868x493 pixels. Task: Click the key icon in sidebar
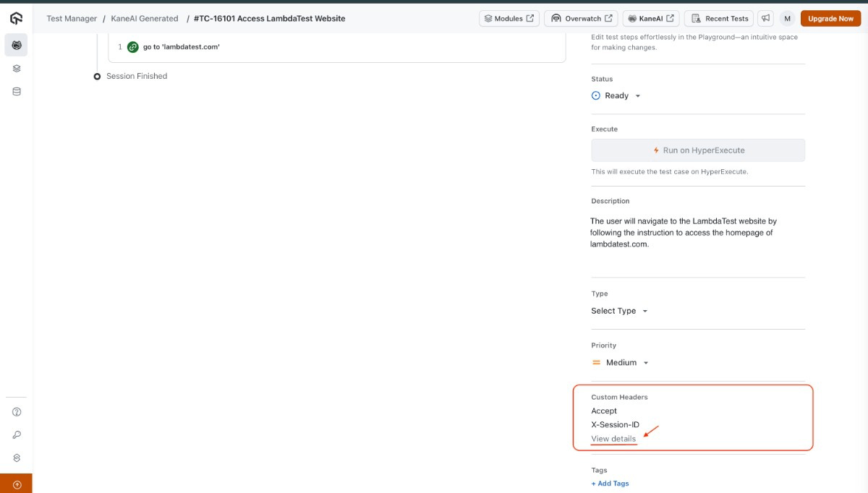[x=17, y=435]
